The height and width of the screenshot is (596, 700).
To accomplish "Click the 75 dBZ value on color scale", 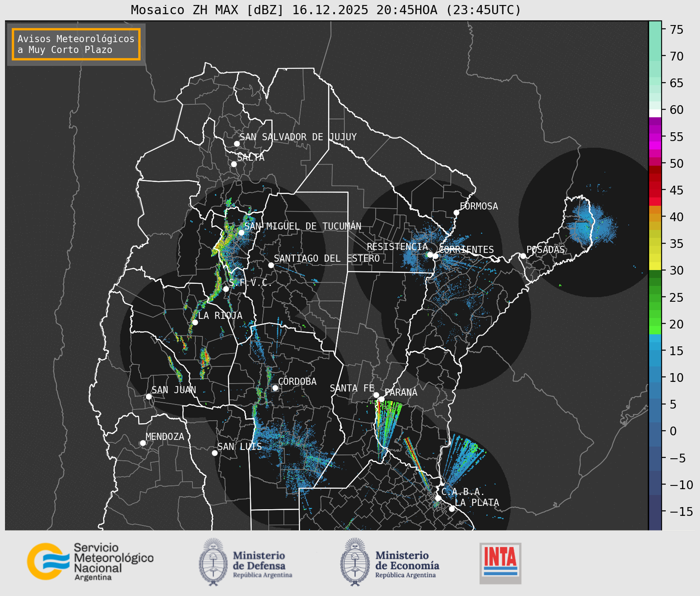I will (x=677, y=30).
